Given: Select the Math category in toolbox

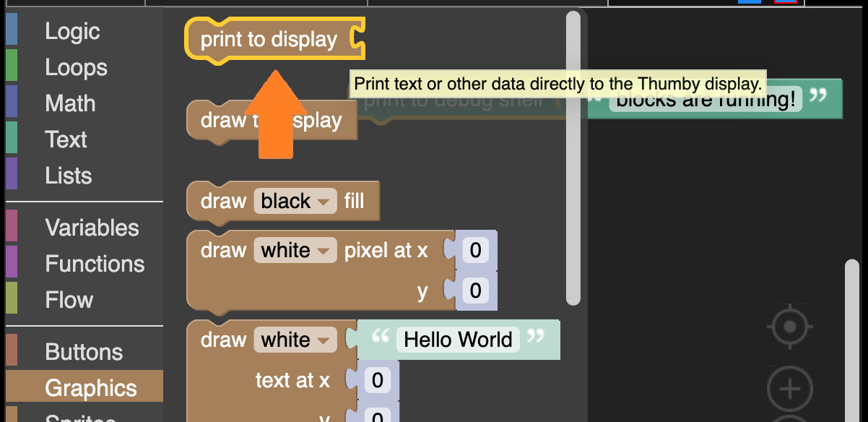Looking at the screenshot, I should (x=70, y=103).
